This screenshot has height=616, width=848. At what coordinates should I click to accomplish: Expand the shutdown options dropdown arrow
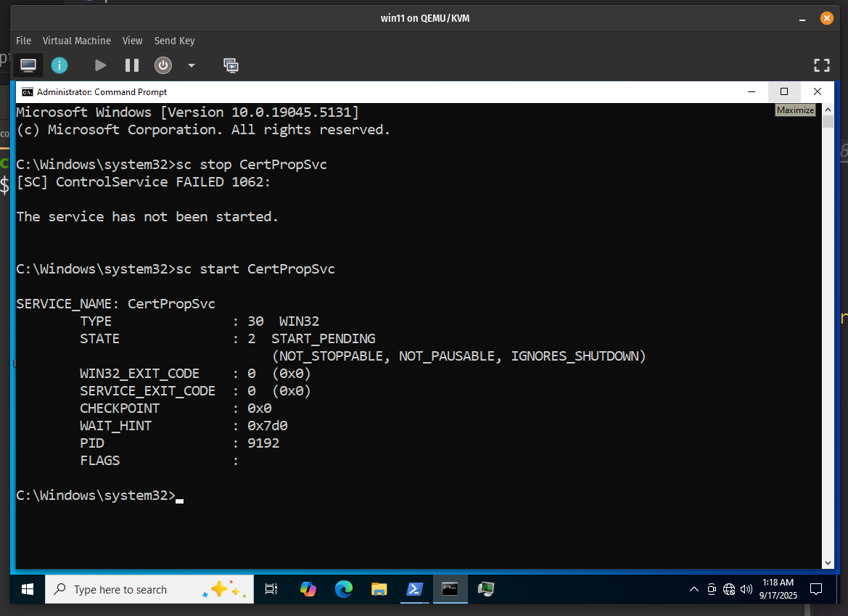click(191, 65)
